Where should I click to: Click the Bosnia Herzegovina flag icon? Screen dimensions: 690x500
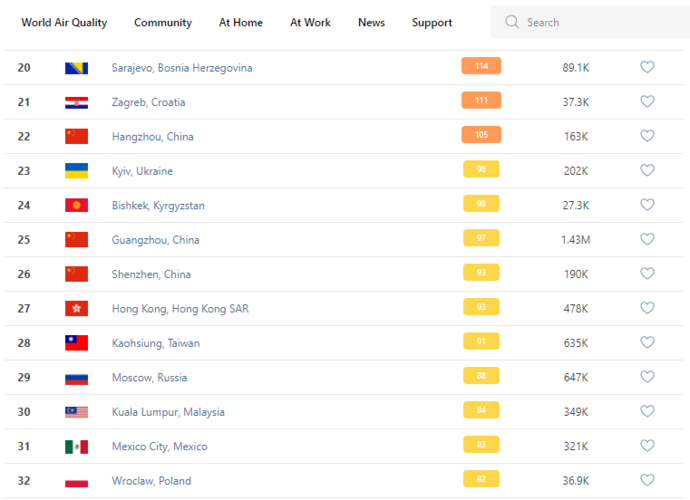click(x=76, y=68)
